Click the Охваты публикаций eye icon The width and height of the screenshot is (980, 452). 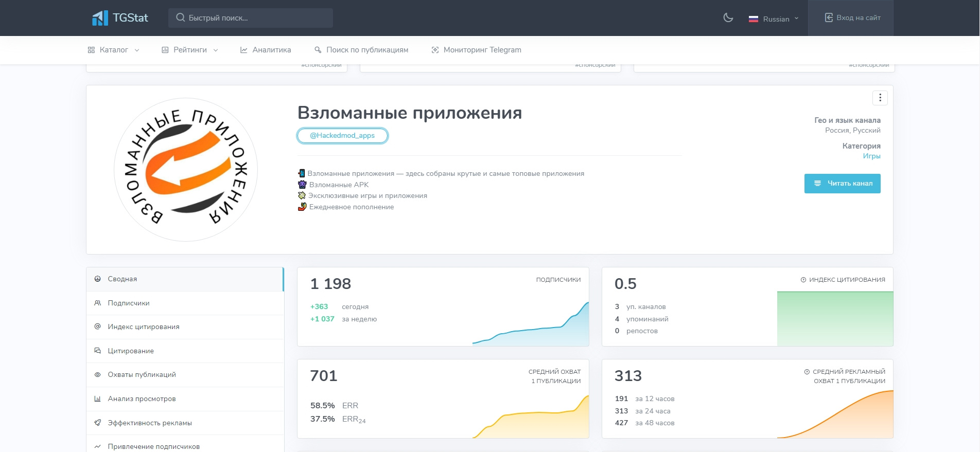coord(97,374)
